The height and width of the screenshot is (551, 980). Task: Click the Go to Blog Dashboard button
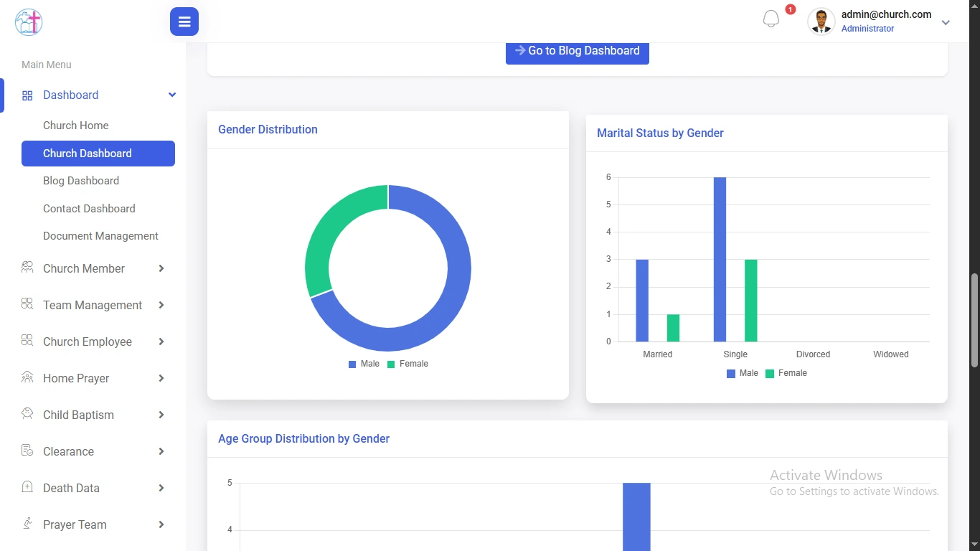(x=577, y=50)
